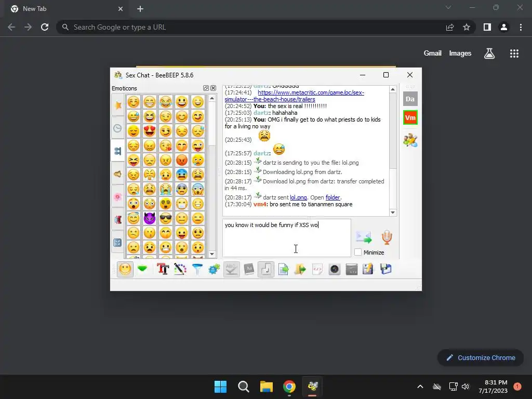Click the code snippet </> icon

(317, 270)
